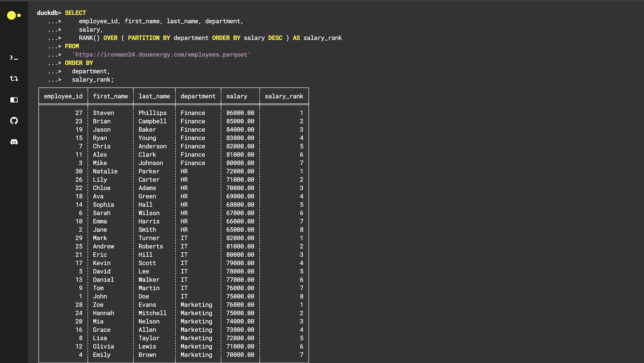Click last name Johnson

[151, 163]
